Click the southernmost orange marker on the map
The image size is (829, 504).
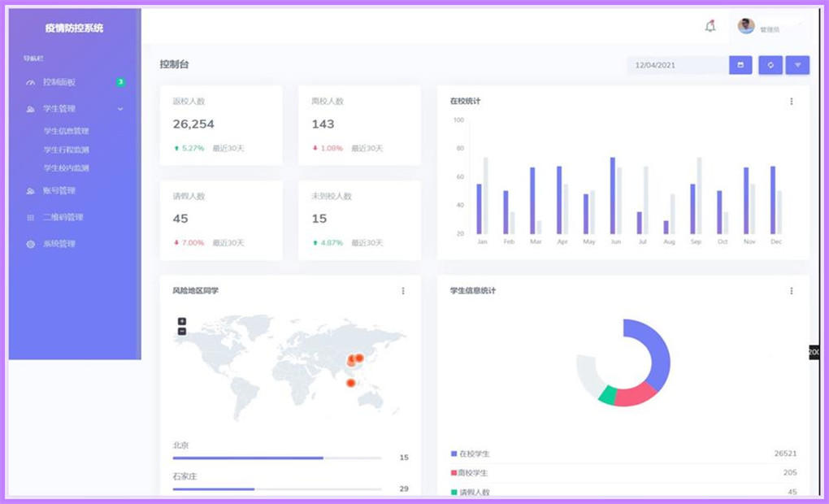click(x=350, y=383)
